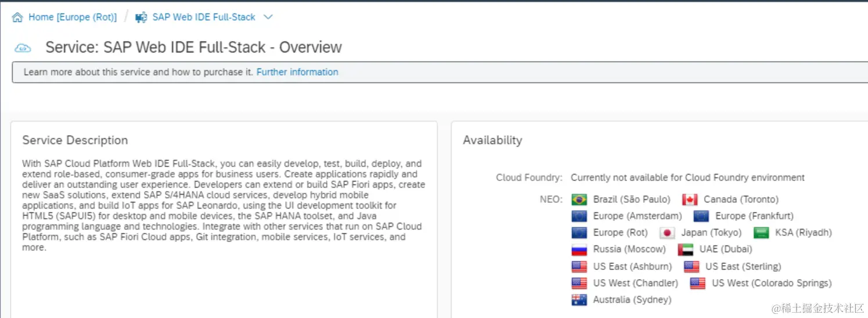Select the 'Brazil (São Paulo)' text
The width and height of the screenshot is (868, 318).
632,200
